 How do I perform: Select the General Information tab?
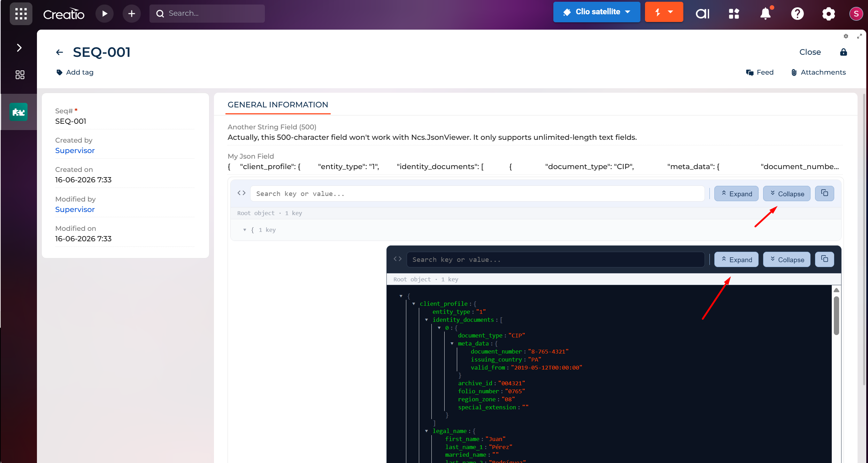click(x=278, y=105)
